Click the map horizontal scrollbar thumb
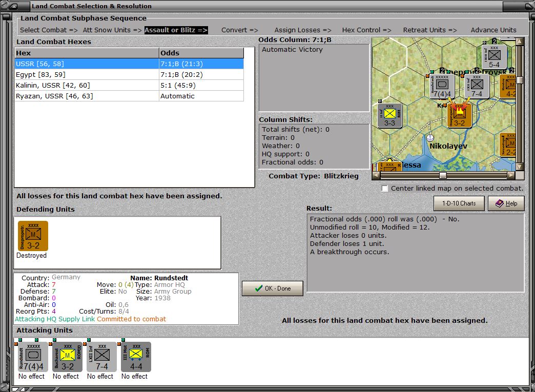This screenshot has width=535, height=392. [443, 175]
